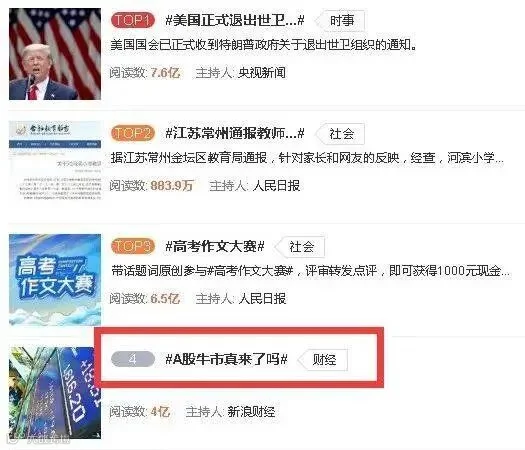Open topic #高考作文大赛#
The image size is (525, 450).
[215, 247]
